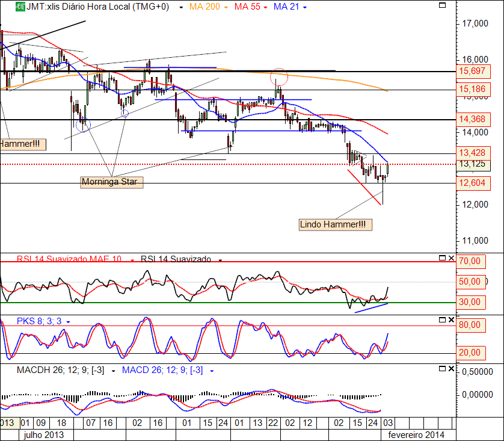Open the PKS 8; 3; 3 dropdown
The image size is (504, 441).
tap(68, 322)
